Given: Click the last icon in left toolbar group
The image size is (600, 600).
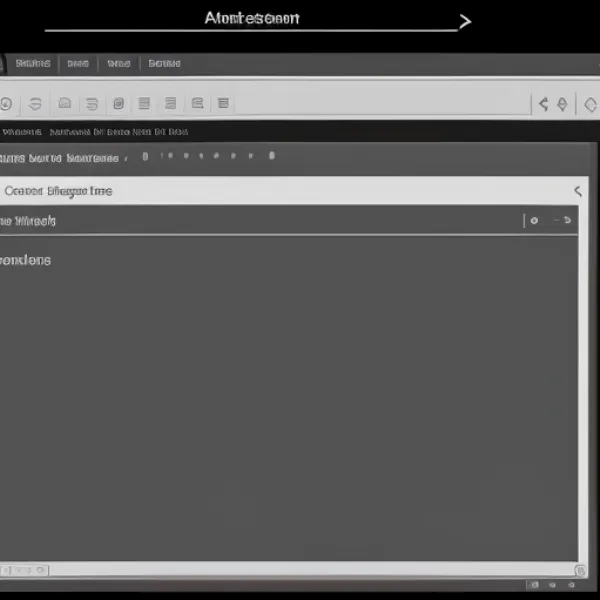Looking at the screenshot, I should 223,103.
